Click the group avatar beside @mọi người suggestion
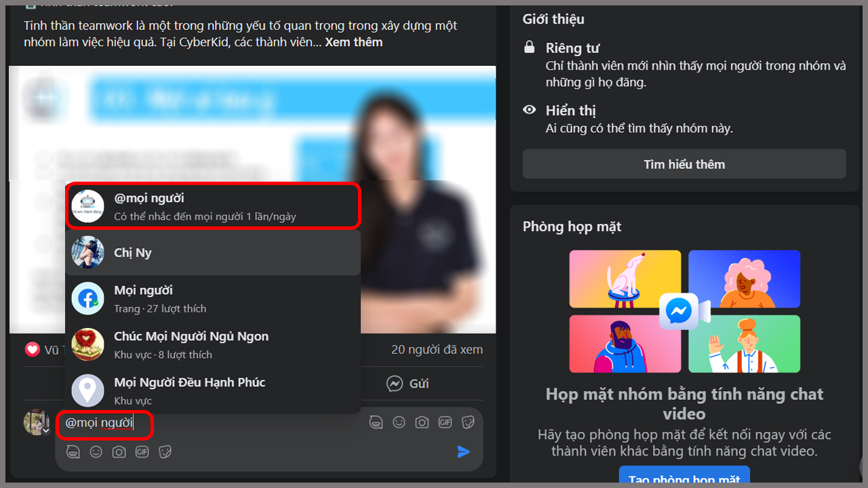This screenshot has height=488, width=868. pyautogui.click(x=88, y=206)
